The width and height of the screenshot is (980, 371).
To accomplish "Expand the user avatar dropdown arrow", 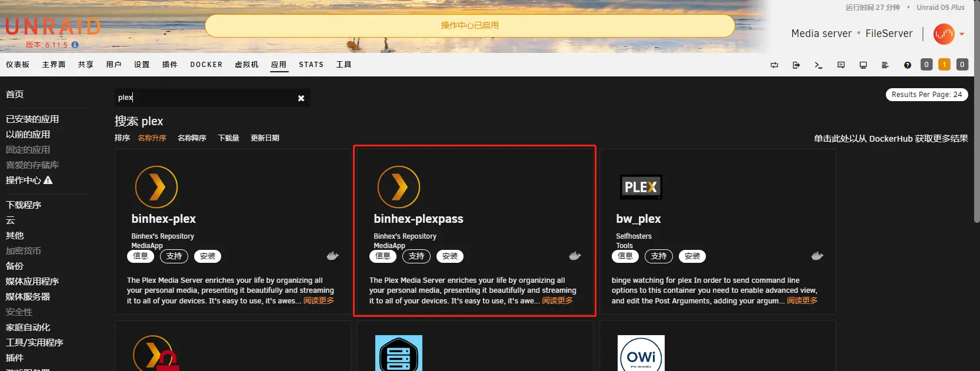I will coord(962,34).
